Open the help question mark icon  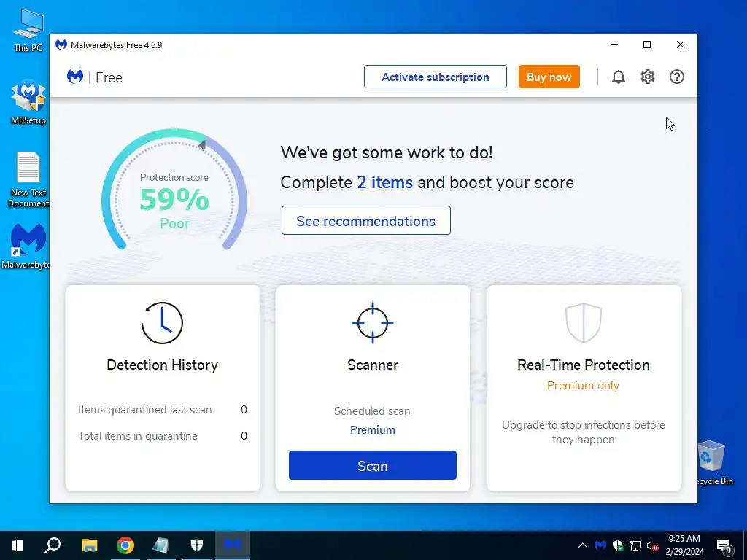676,77
